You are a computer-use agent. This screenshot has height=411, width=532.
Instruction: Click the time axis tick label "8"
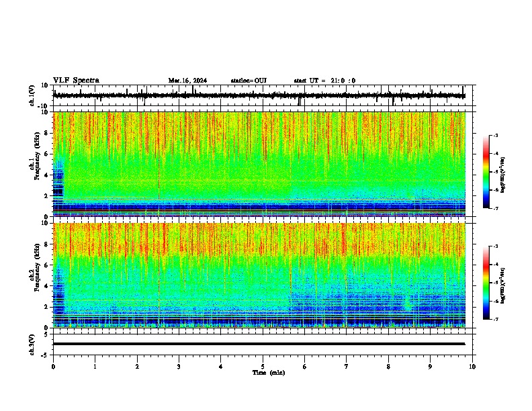pos(388,367)
